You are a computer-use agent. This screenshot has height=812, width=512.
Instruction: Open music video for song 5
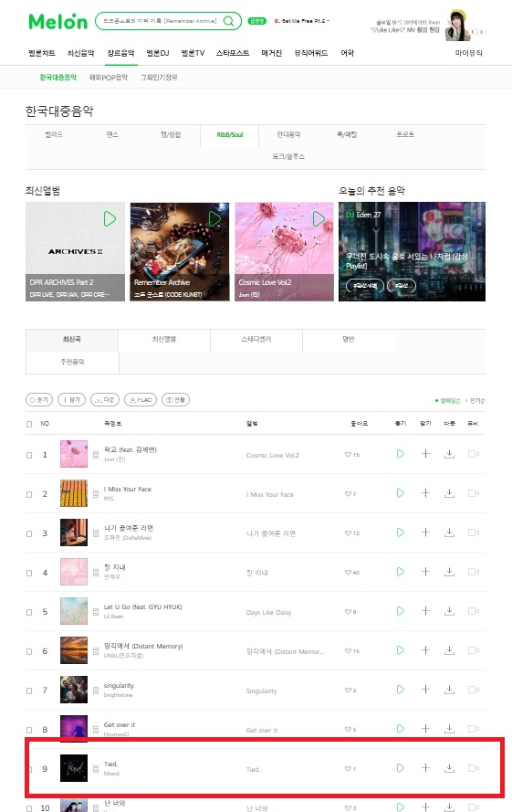tap(473, 611)
